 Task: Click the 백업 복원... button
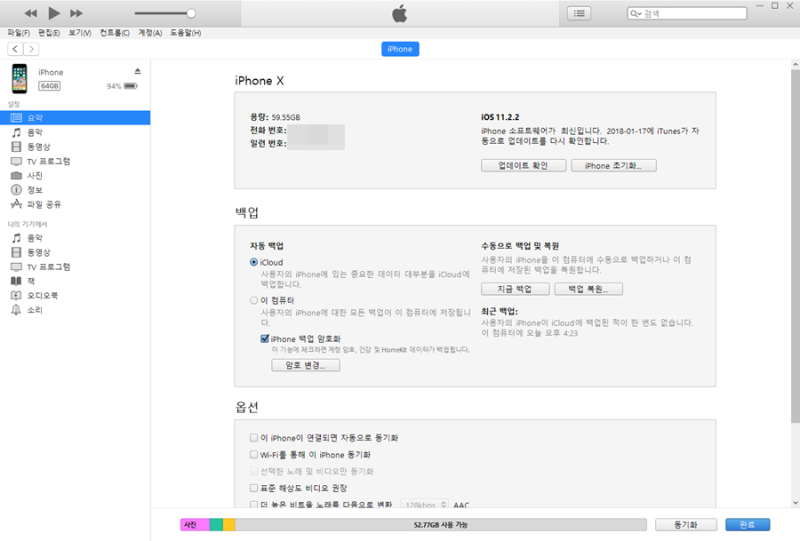[x=588, y=289]
